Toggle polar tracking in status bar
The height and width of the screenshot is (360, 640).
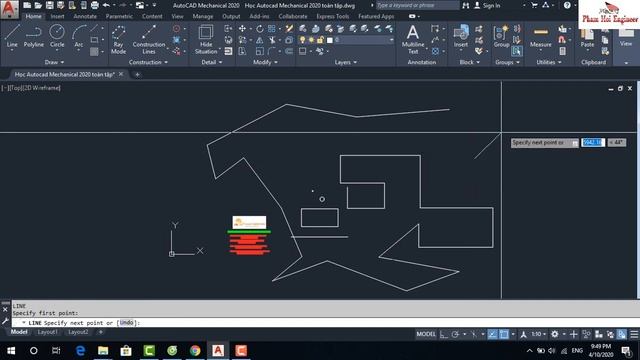[x=455, y=335]
